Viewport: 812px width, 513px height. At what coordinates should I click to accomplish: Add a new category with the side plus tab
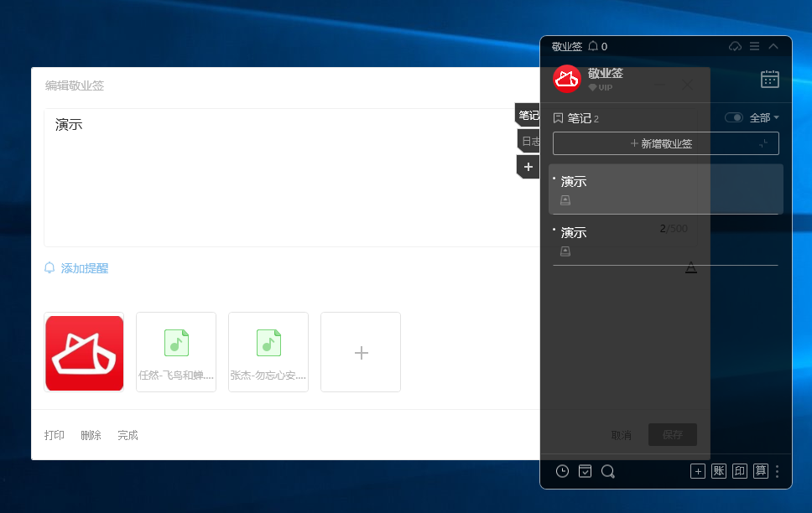528,167
